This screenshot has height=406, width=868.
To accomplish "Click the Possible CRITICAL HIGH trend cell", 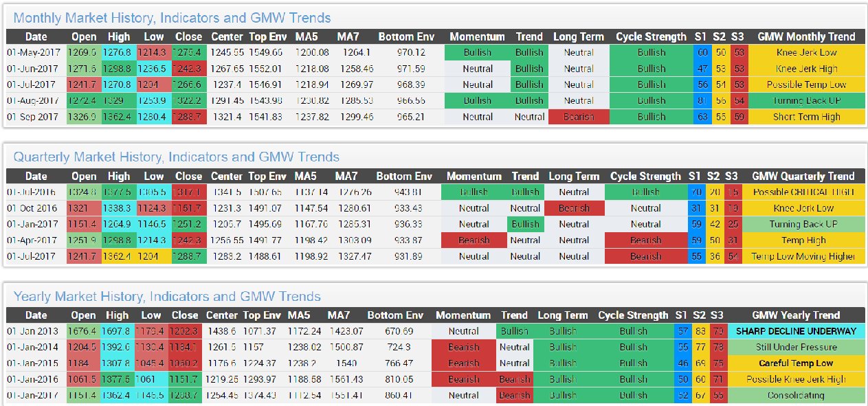I will pyautogui.click(x=803, y=192).
